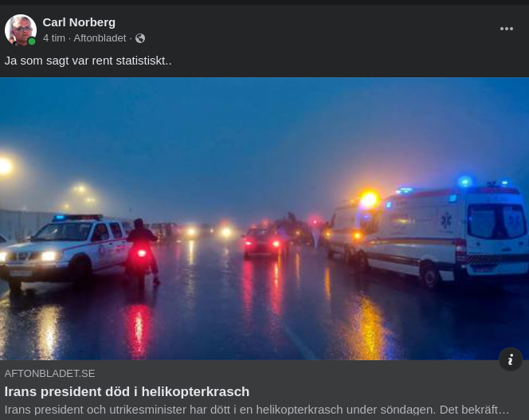The height and width of the screenshot is (420, 529).
Task: Open headline 'Irans president död i helikopterkrasch'
Action: point(127,391)
